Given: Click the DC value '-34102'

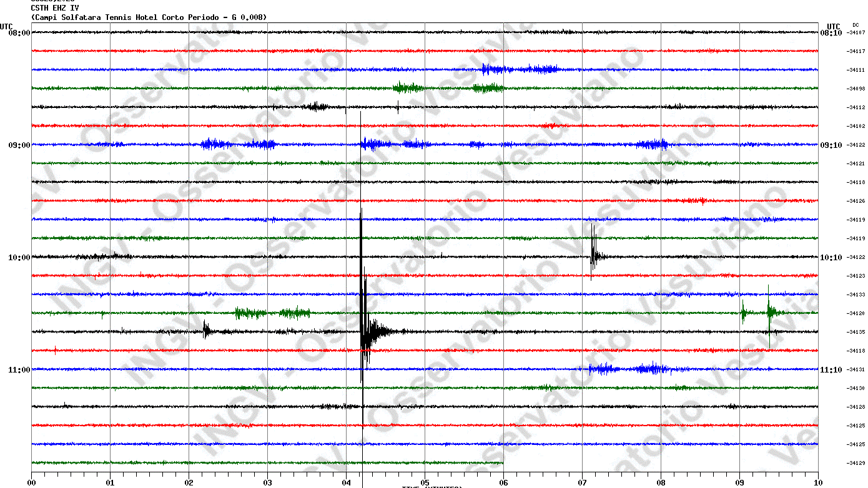Looking at the screenshot, I should point(856,126).
